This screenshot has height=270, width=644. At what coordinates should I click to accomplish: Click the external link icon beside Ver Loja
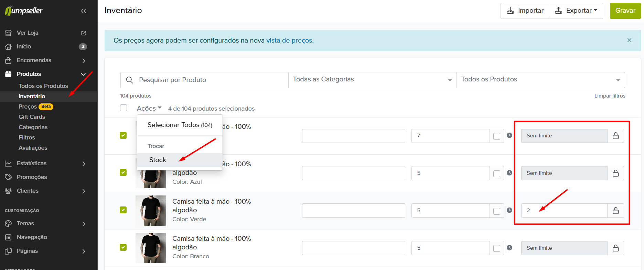pyautogui.click(x=83, y=33)
